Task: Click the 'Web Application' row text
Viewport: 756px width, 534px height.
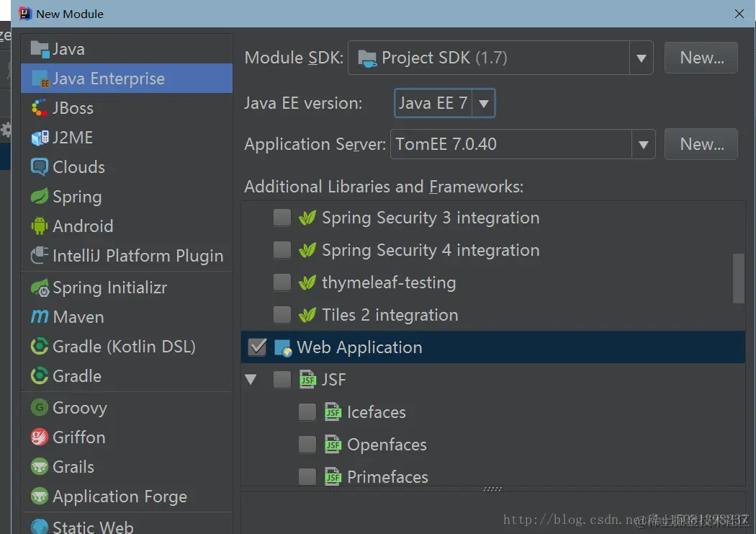Action: pyautogui.click(x=359, y=347)
